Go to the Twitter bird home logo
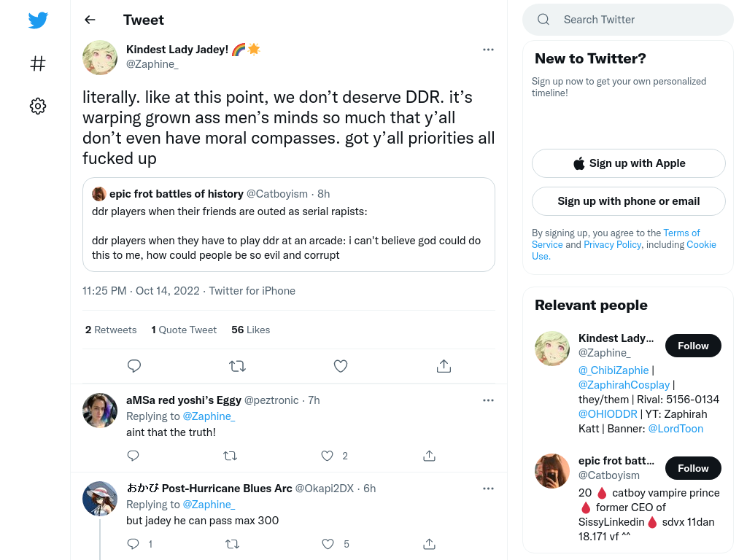Viewport: 747px width, 560px height. [38, 20]
